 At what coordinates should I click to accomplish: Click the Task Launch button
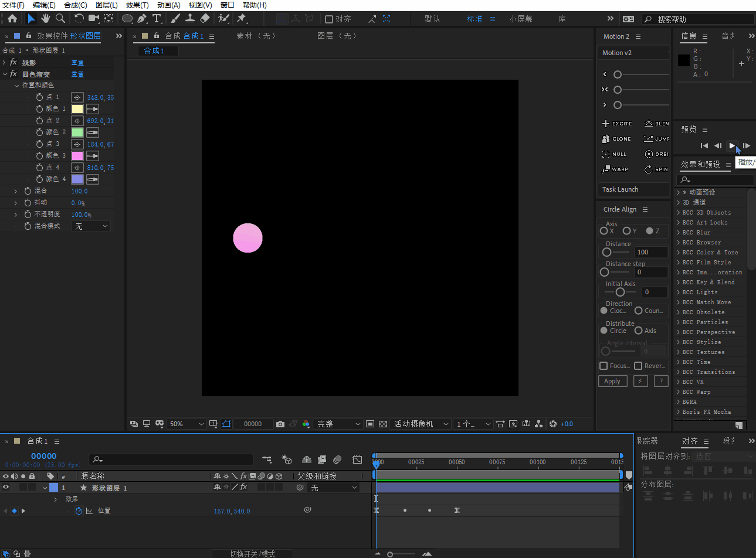pos(633,189)
